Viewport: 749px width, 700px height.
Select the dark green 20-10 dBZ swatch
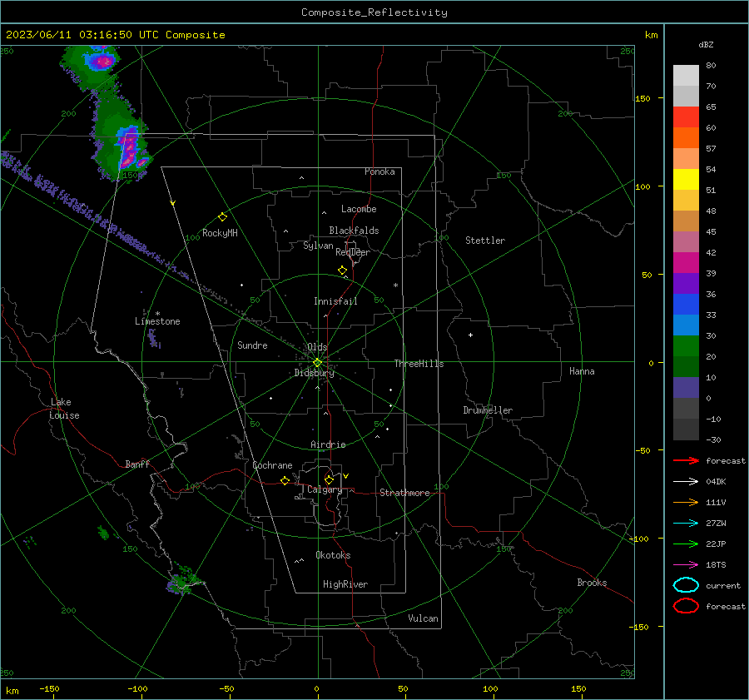tap(686, 367)
